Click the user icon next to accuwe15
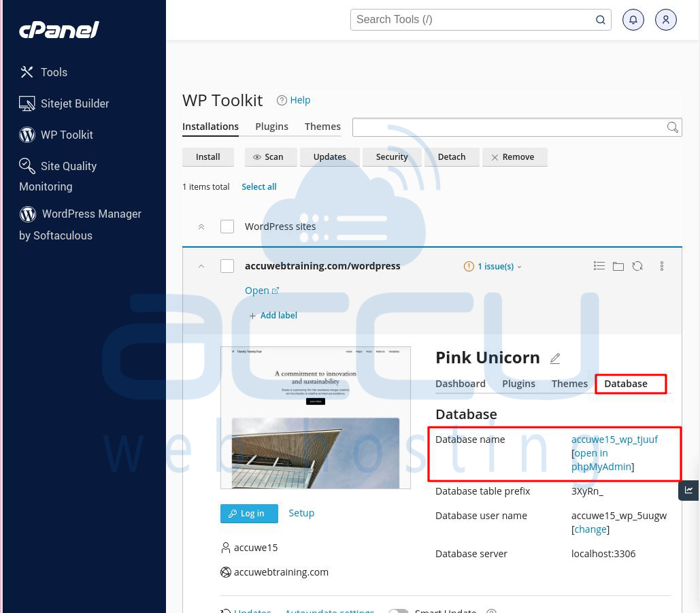The image size is (700, 613). 226,548
